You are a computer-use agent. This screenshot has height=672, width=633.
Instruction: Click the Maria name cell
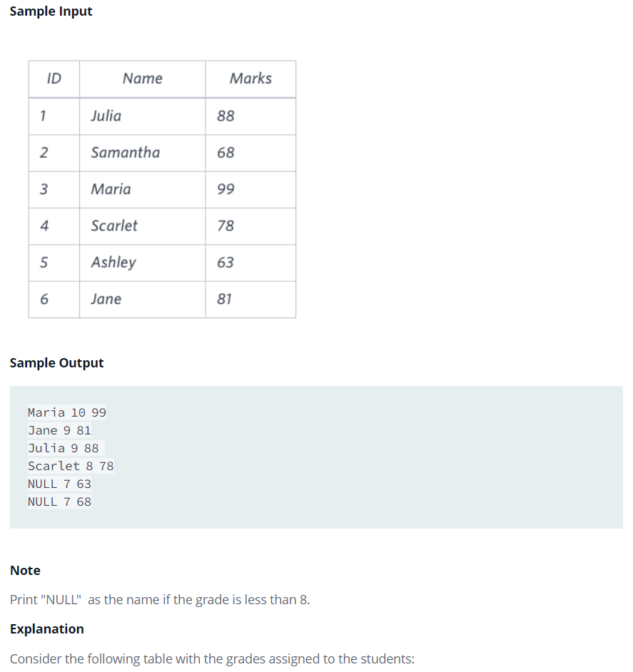click(x=143, y=190)
